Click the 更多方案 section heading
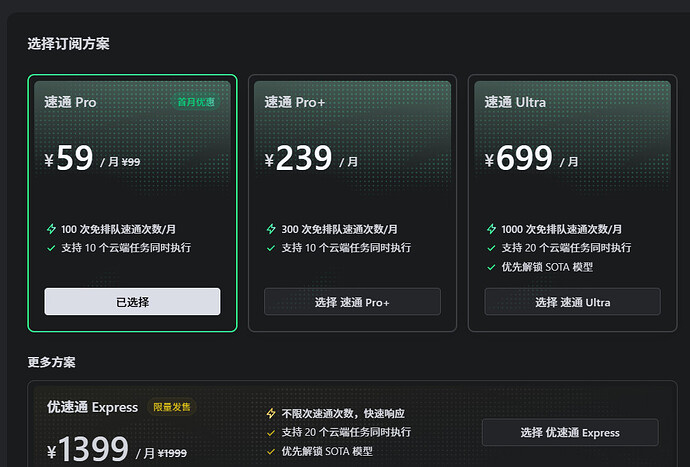 pyautogui.click(x=51, y=362)
